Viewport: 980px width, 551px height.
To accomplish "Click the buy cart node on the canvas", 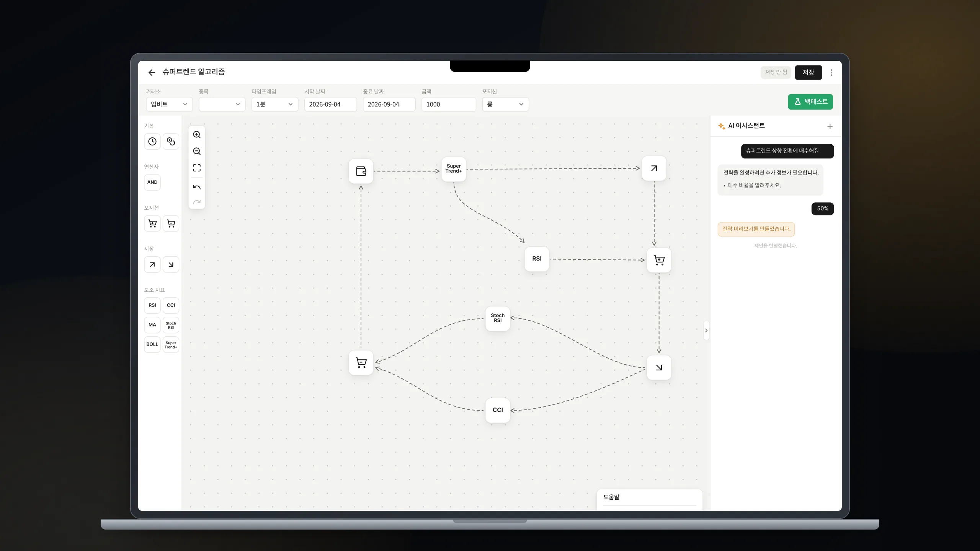I will click(659, 260).
